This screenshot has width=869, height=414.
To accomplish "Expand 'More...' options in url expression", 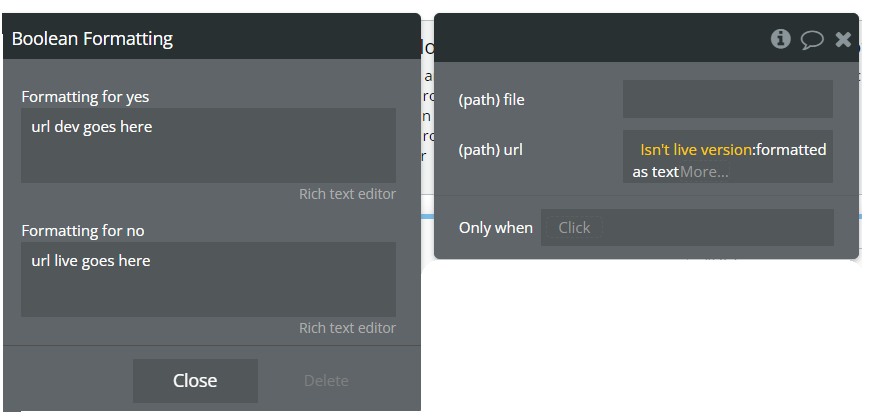I will (x=704, y=172).
